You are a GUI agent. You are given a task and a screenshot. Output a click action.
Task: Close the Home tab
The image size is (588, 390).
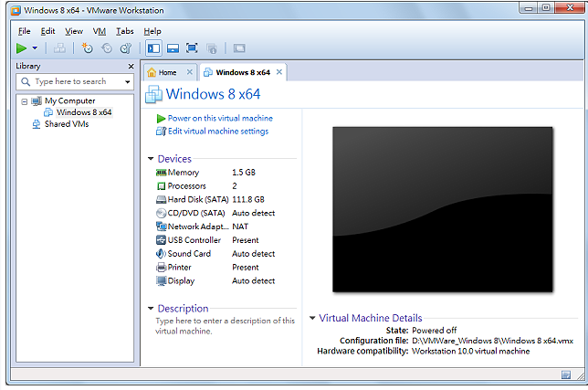pyautogui.click(x=190, y=72)
